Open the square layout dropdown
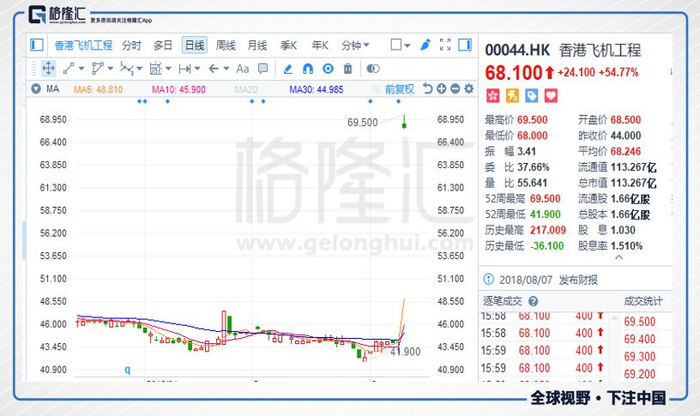 click(x=400, y=45)
